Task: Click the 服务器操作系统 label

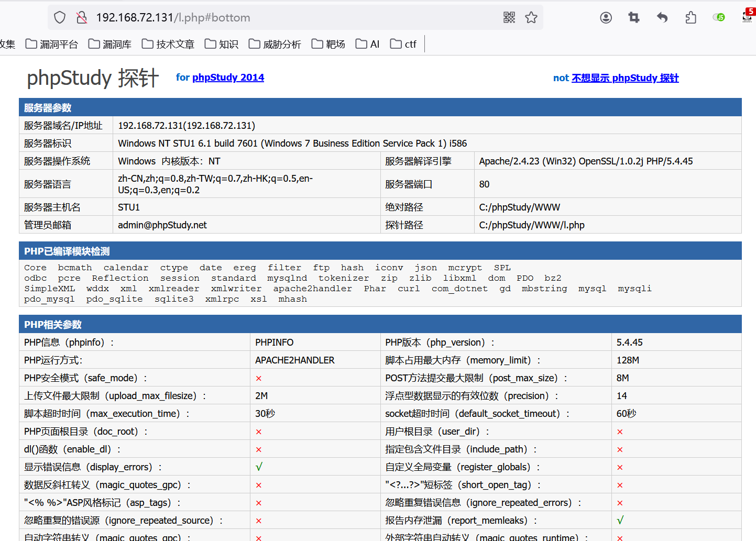Action: [57, 161]
